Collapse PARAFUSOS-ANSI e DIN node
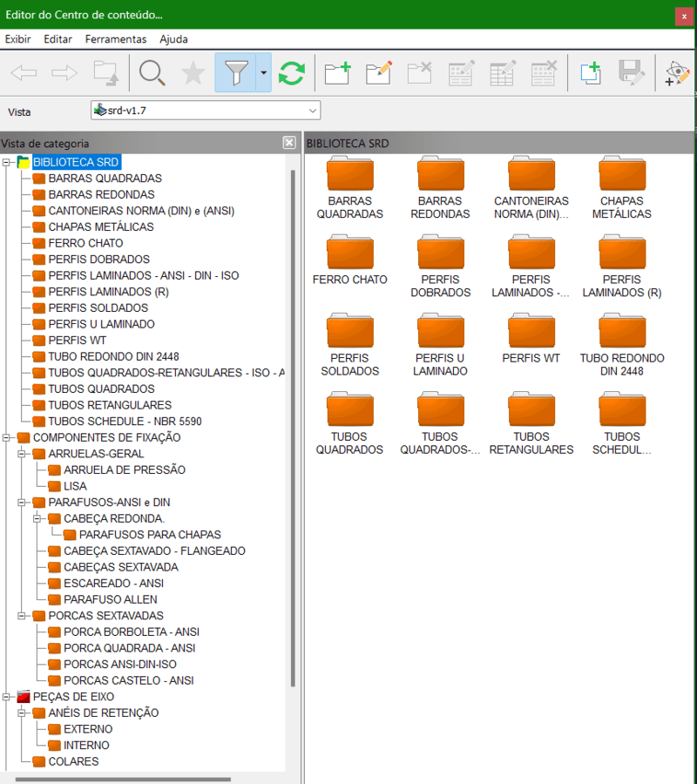The image size is (697, 784). [22, 503]
